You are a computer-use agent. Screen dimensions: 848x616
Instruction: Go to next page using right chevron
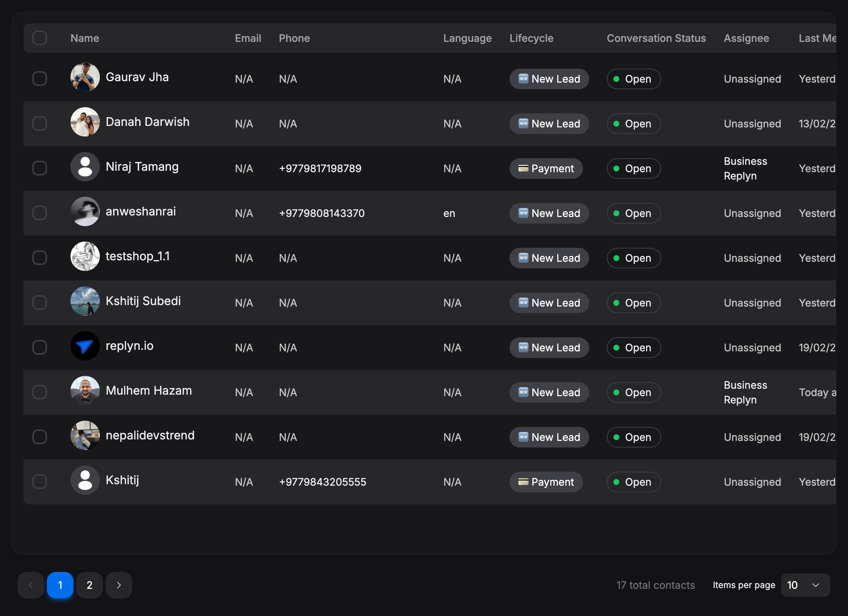pyautogui.click(x=119, y=585)
